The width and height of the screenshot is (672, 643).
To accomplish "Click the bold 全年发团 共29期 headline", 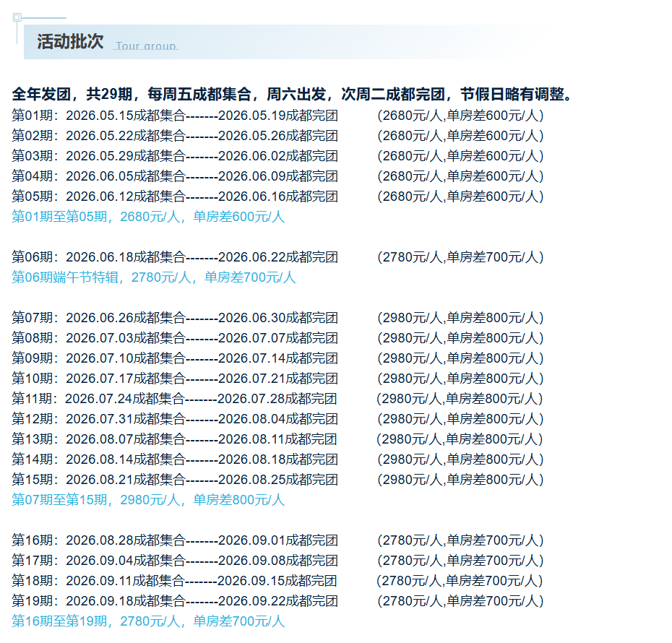I will click(293, 94).
